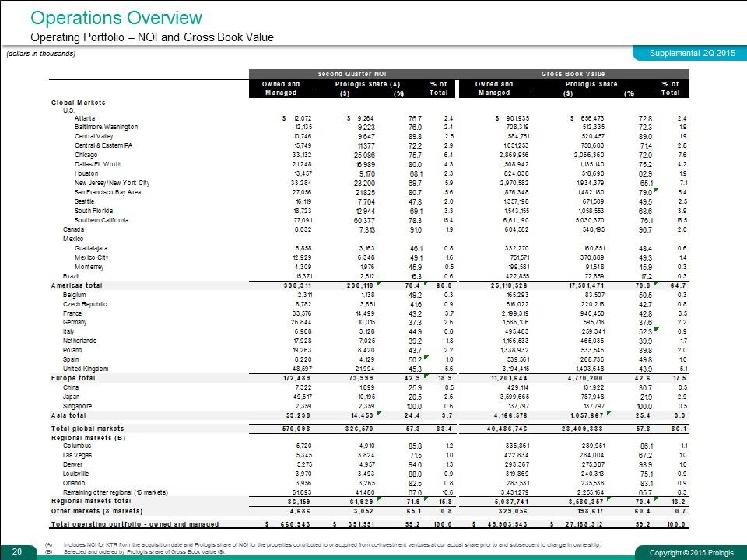
Task: Select footnote (B) about selection ordering
Action: (135, 551)
